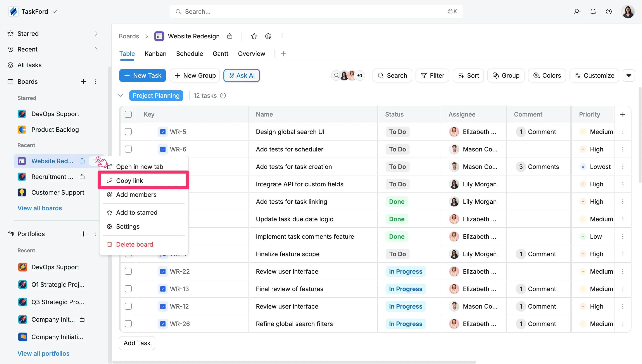Click the Add Task button

(x=137, y=343)
